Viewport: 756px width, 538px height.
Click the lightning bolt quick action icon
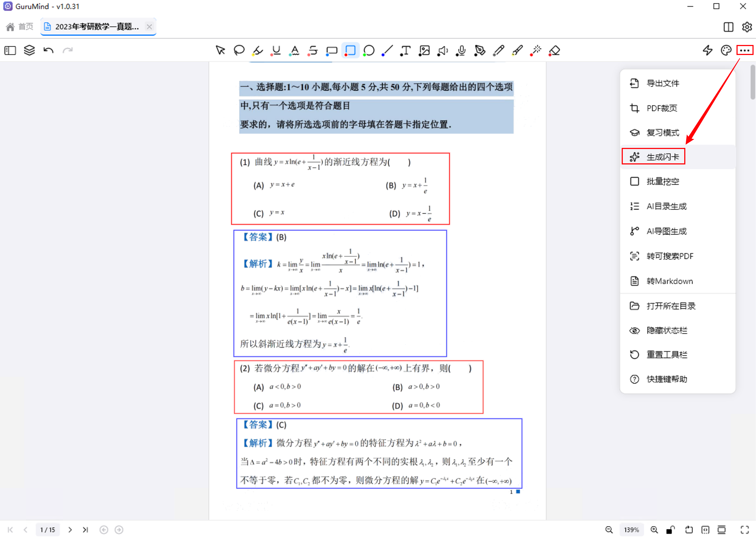click(x=707, y=50)
